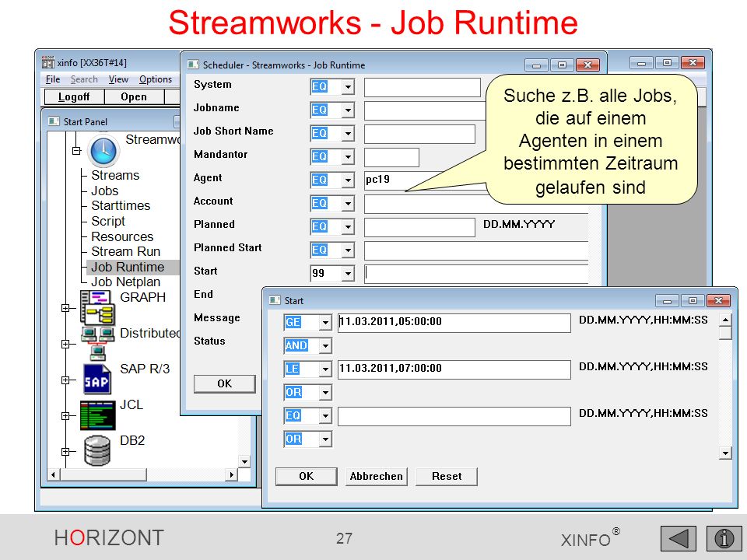The width and height of the screenshot is (747, 560).
Task: Open Search menu in xinfo
Action: (84, 79)
